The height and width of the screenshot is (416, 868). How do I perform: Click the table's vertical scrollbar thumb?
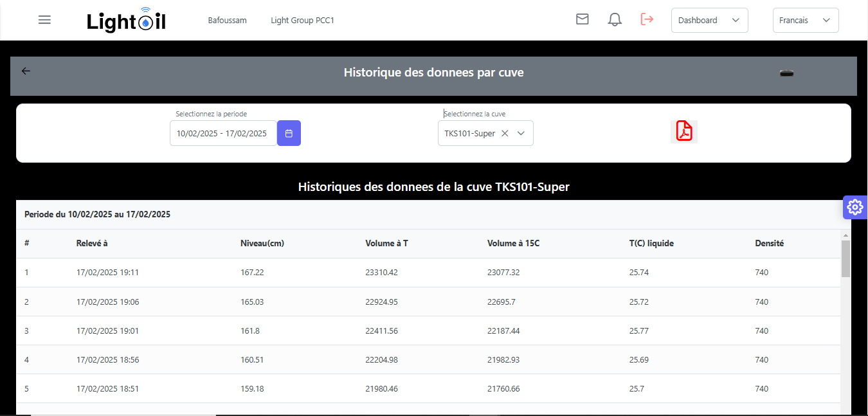point(845,258)
